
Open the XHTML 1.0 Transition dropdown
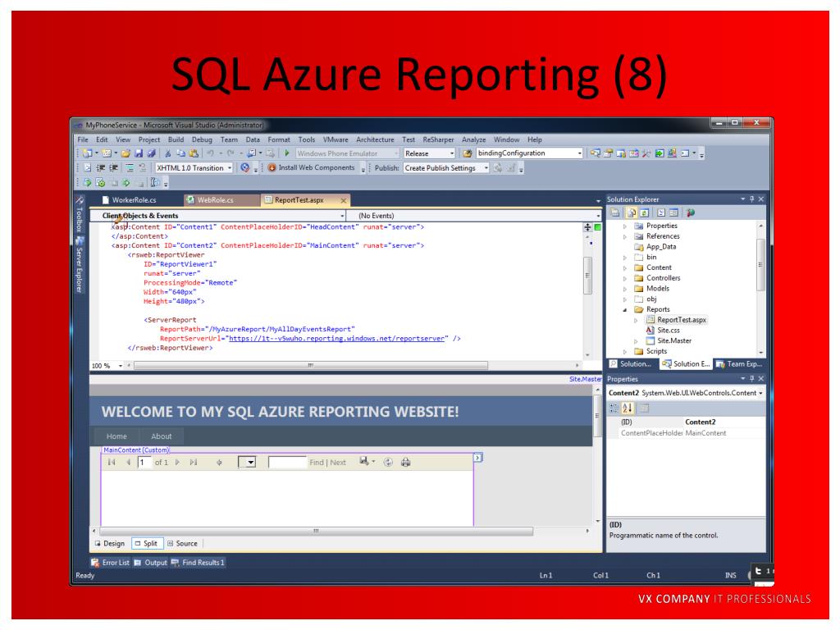pyautogui.click(x=230, y=168)
